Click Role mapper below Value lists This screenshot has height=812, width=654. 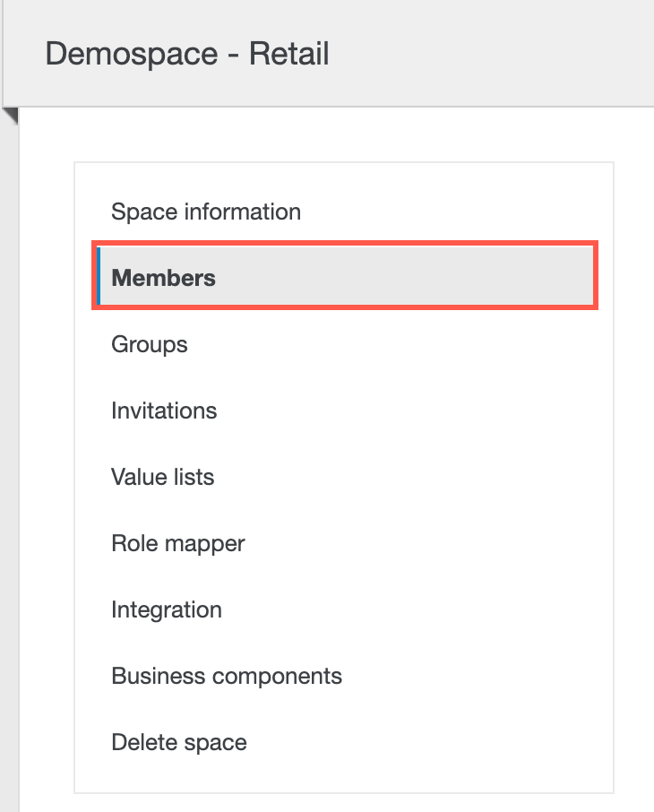click(x=176, y=543)
